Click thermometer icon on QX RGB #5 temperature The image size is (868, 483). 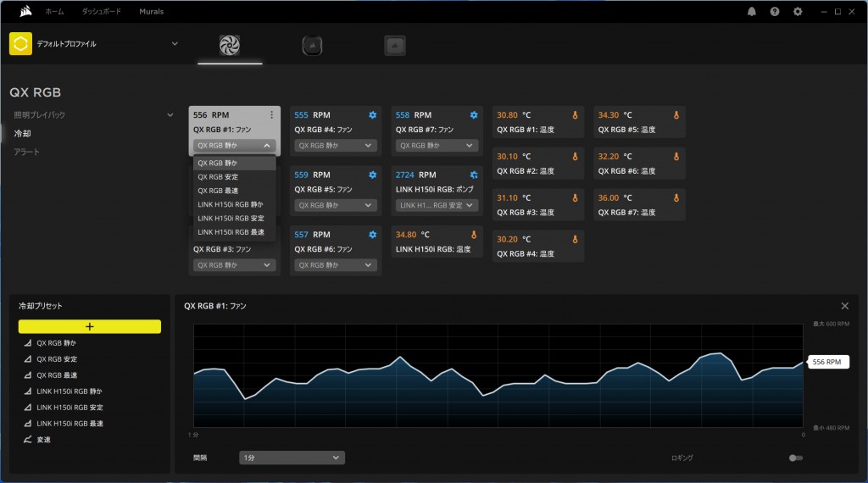pyautogui.click(x=676, y=115)
